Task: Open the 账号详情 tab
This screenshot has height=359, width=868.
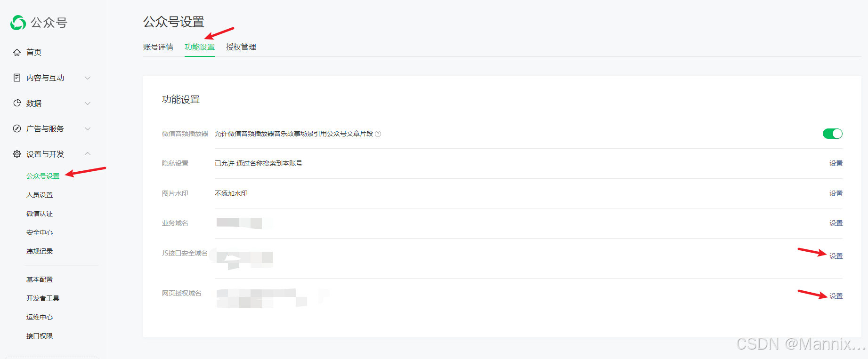Action: [158, 47]
